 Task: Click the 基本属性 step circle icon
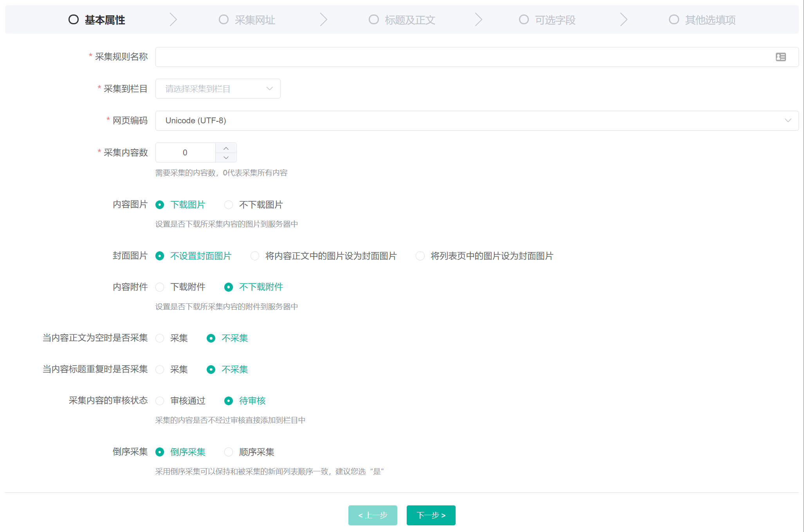(74, 20)
